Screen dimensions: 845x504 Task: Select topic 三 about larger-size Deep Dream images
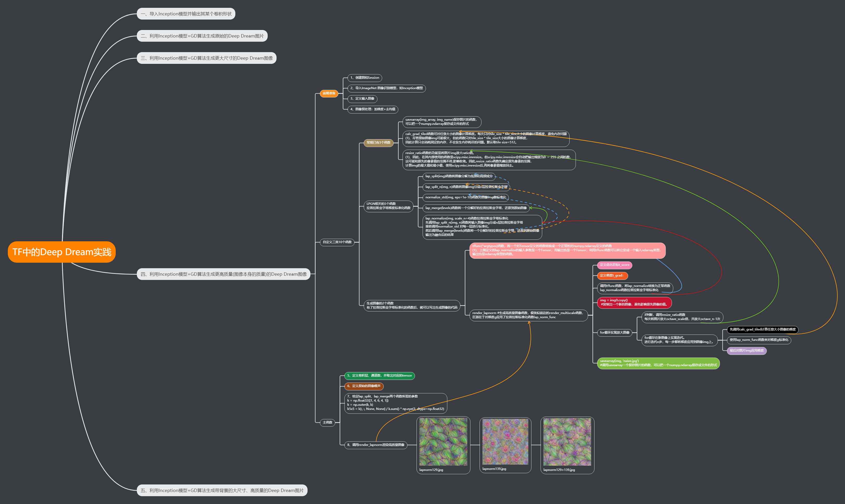coord(206,58)
